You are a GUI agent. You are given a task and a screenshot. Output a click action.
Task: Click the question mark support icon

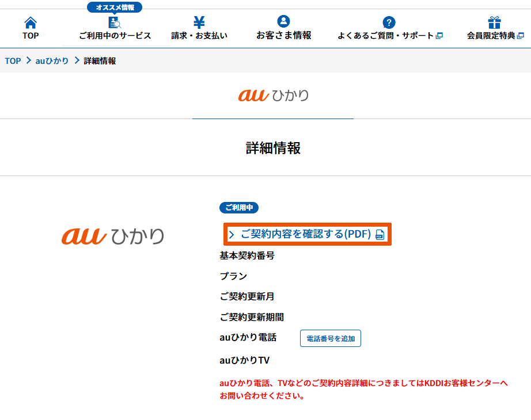(389, 22)
